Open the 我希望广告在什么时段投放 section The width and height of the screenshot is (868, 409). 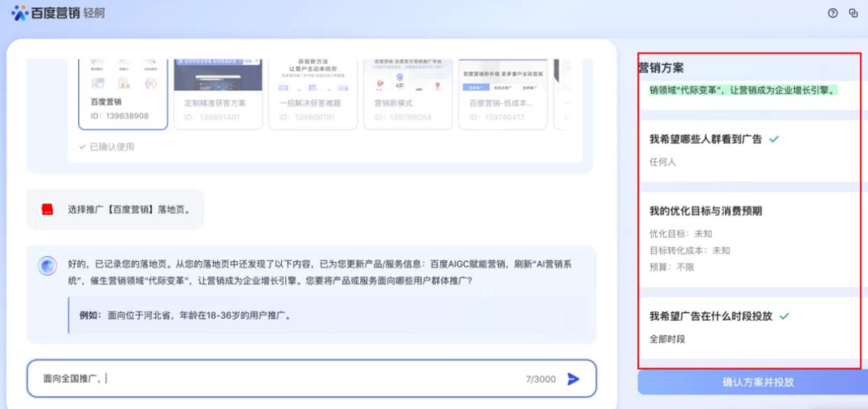(x=710, y=317)
